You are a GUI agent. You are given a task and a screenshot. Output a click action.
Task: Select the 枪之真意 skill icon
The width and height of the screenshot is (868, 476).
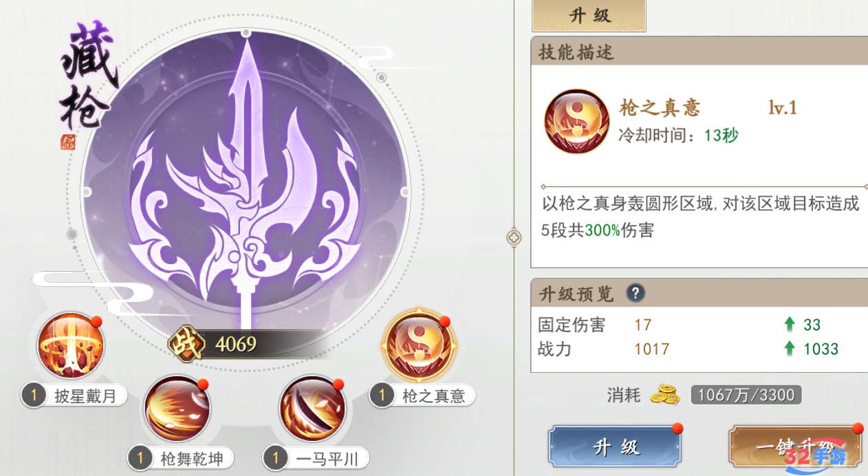click(x=419, y=346)
